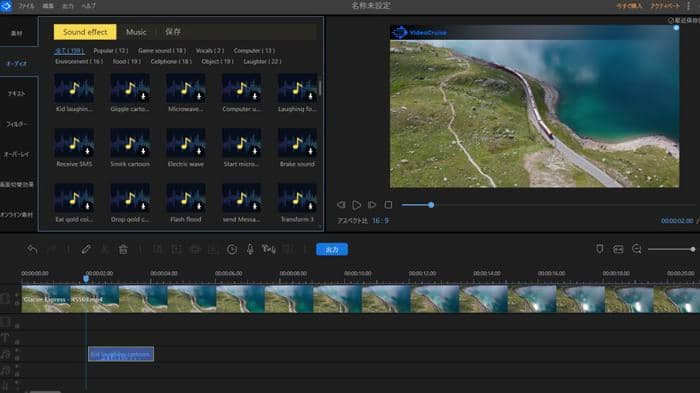Switch to the Music tab
Image resolution: width=700 pixels, height=393 pixels.
pos(136,32)
